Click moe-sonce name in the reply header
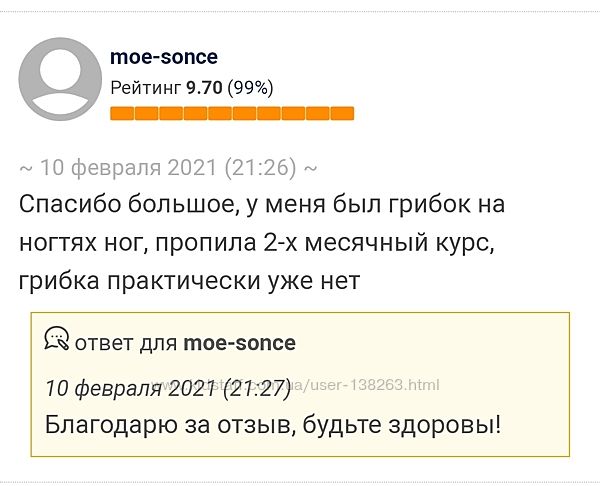Image resolution: width=600 pixels, height=486 pixels. pyautogui.click(x=240, y=343)
